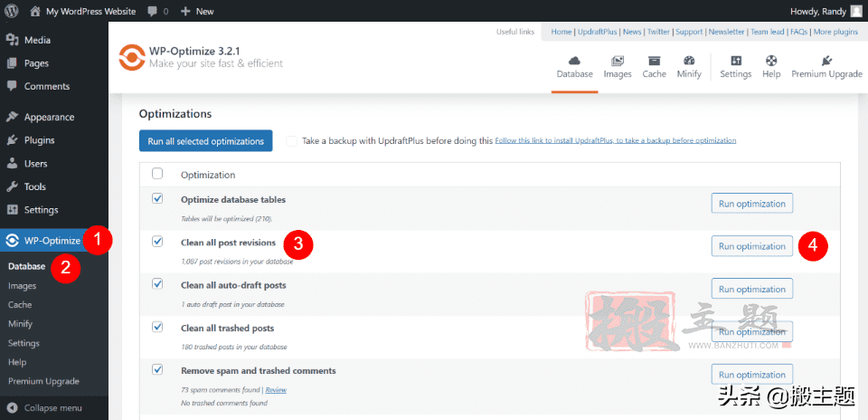The height and width of the screenshot is (420, 868).
Task: Open the Settings submenu under WP-Optimize
Action: click(24, 343)
